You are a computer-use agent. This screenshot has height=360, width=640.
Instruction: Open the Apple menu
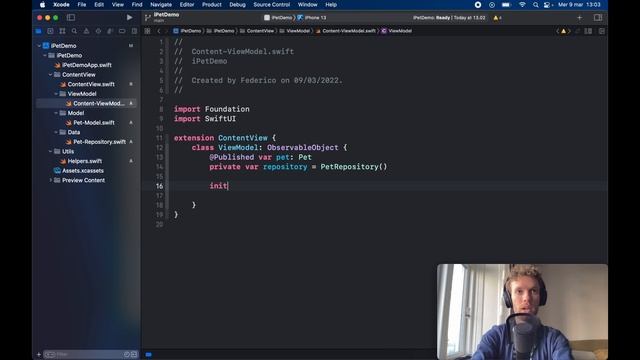[42, 5]
